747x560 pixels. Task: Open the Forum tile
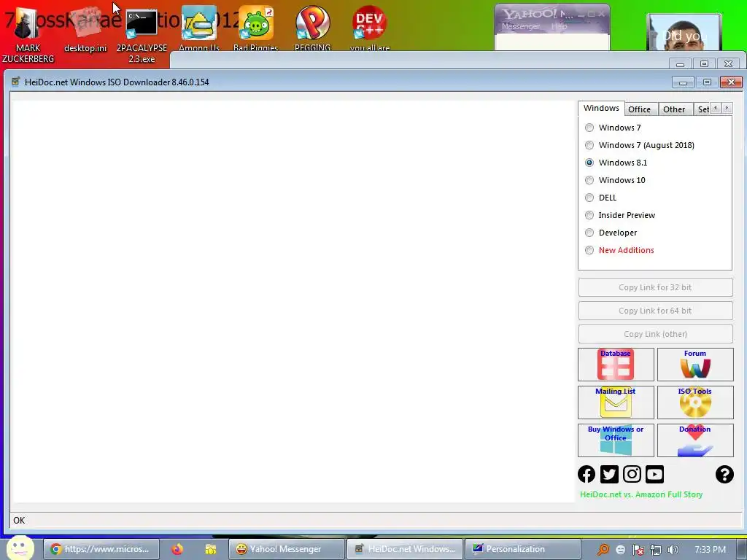click(x=695, y=365)
